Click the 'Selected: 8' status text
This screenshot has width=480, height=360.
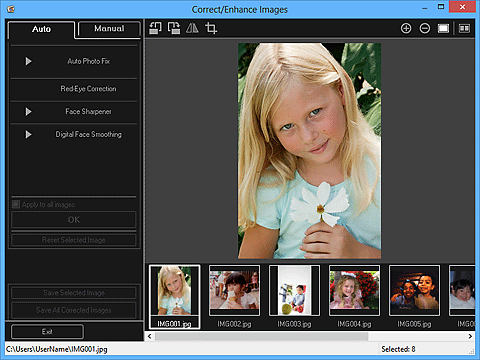pos(398,349)
